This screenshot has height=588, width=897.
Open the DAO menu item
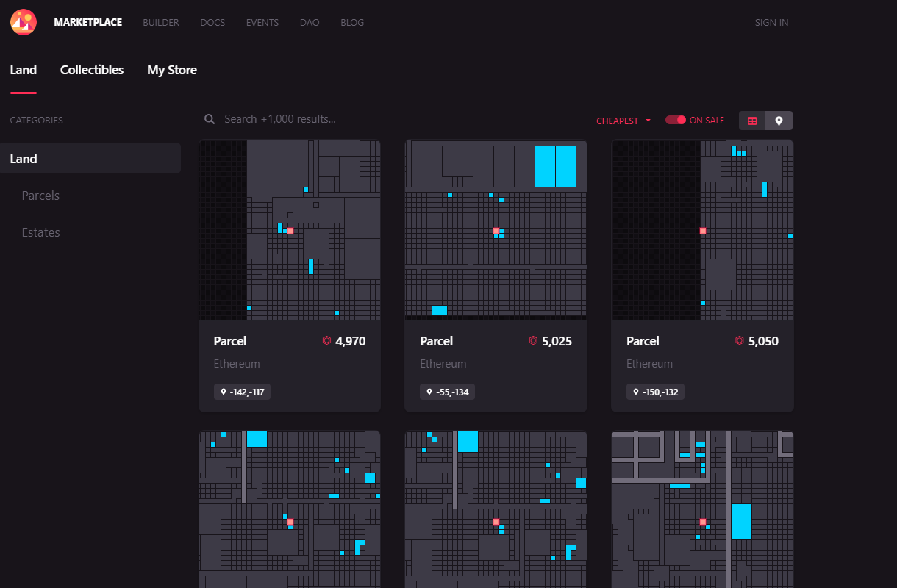point(310,22)
